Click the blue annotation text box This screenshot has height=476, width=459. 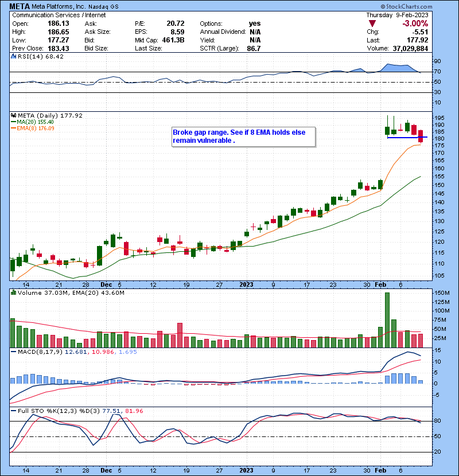coord(243,136)
